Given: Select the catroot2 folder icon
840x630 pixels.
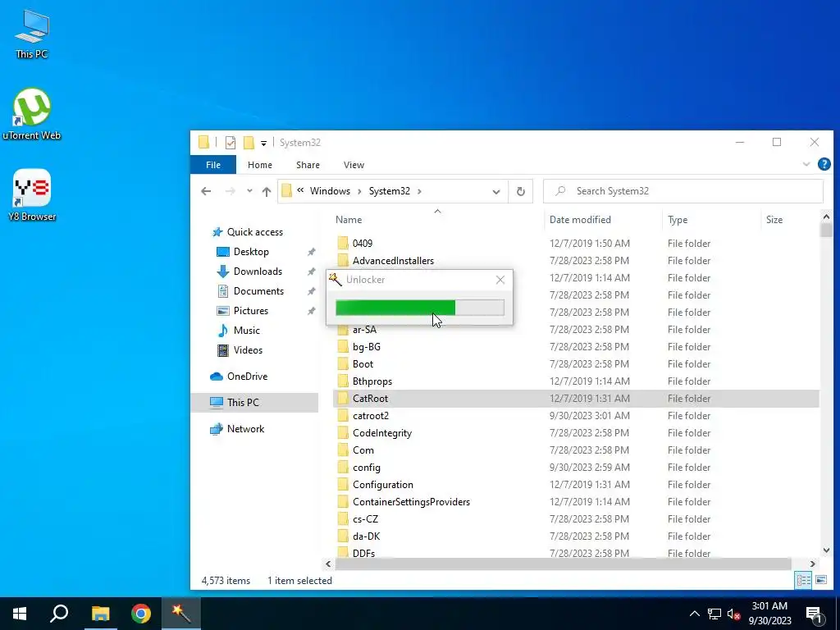Looking at the screenshot, I should coord(343,416).
